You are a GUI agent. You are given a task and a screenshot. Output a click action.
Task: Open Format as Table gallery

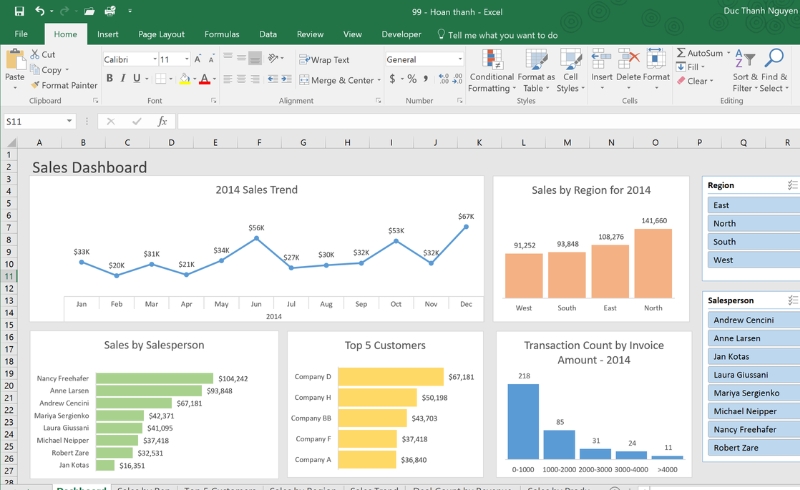pos(536,71)
